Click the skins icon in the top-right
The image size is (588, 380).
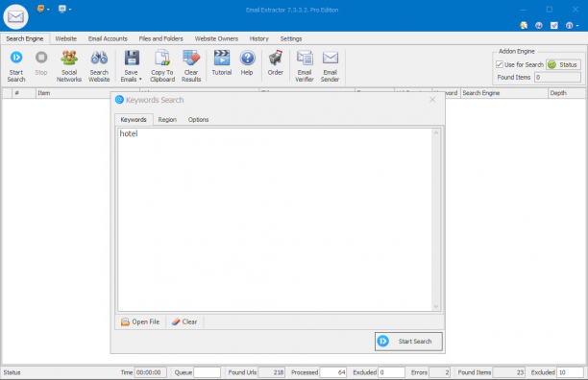(x=524, y=26)
